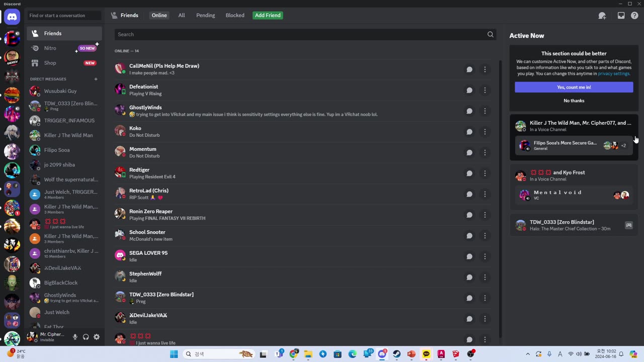
Task: Switch to the All friends tab
Action: tap(182, 16)
